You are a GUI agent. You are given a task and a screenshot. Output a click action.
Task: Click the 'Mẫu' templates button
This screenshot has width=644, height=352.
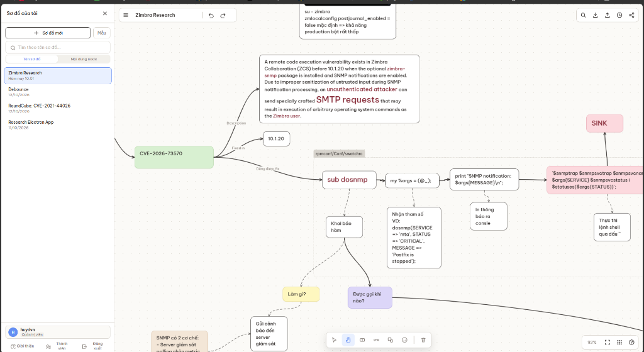pyautogui.click(x=101, y=33)
